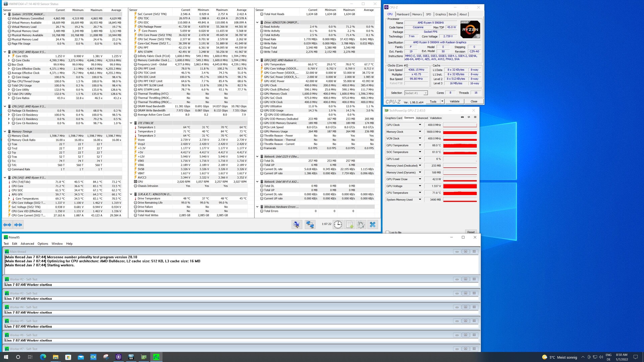
Task: Close sensors with blue X icon
Action: pos(373,225)
